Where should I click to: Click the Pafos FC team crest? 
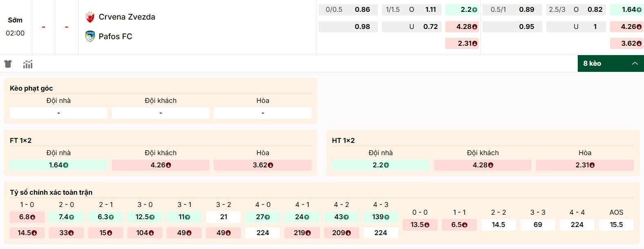point(90,36)
